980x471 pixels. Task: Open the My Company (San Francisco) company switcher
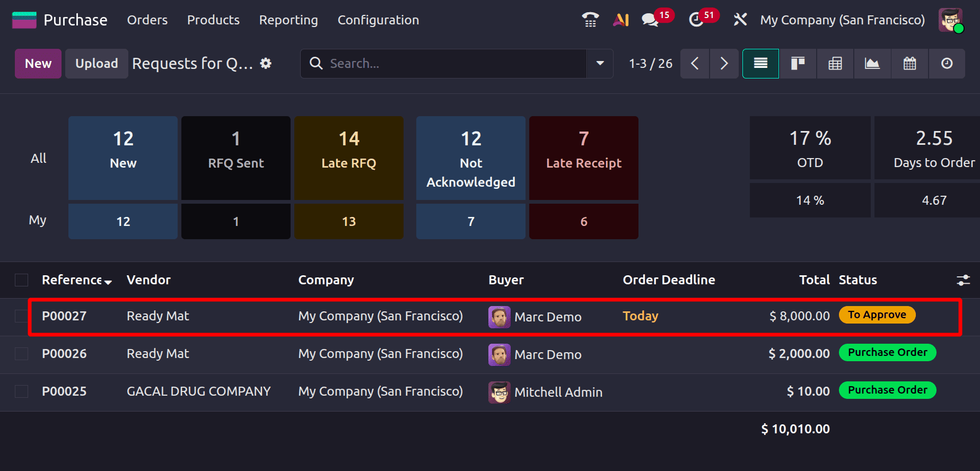pos(842,20)
